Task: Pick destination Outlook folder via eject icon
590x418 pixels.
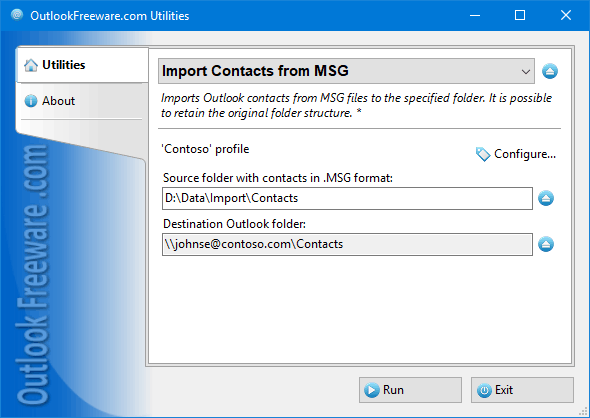Action: (x=546, y=244)
